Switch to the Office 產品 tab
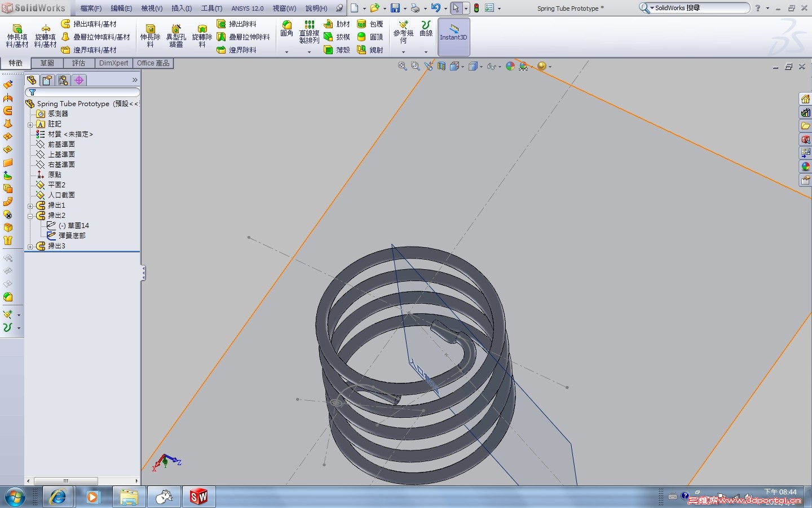Screen dimensions: 812x508 pos(153,63)
